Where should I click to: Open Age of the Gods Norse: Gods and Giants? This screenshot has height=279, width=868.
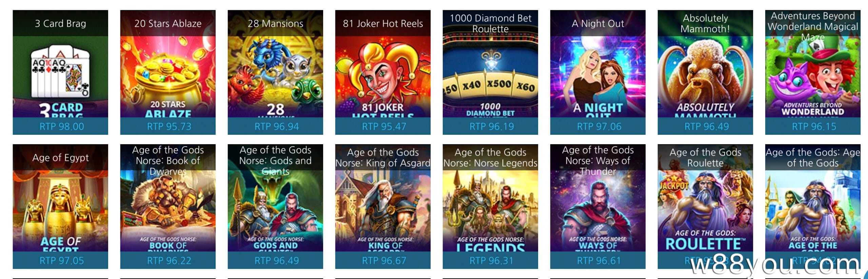(x=275, y=207)
